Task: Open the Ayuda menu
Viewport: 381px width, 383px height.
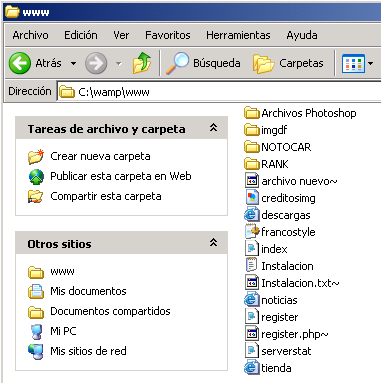Action: click(302, 35)
